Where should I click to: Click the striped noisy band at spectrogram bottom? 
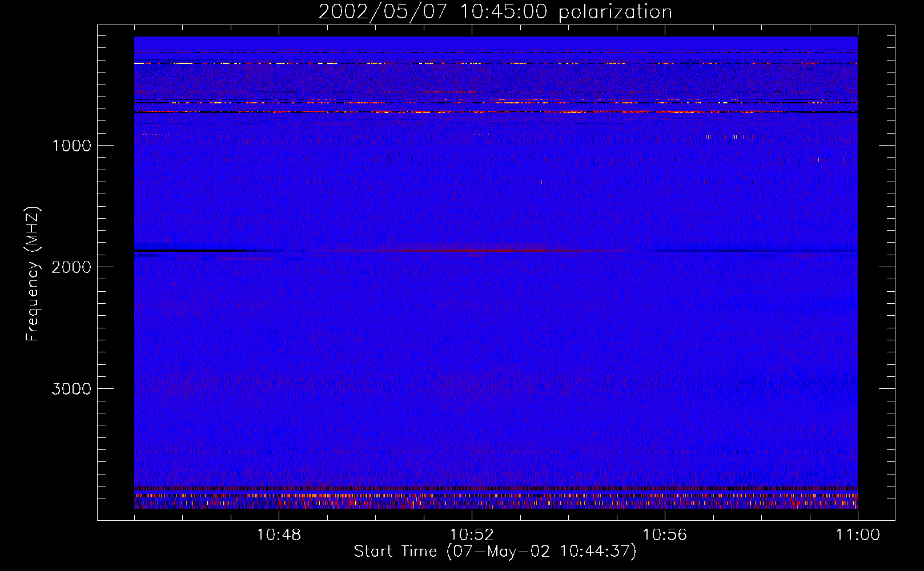point(496,497)
